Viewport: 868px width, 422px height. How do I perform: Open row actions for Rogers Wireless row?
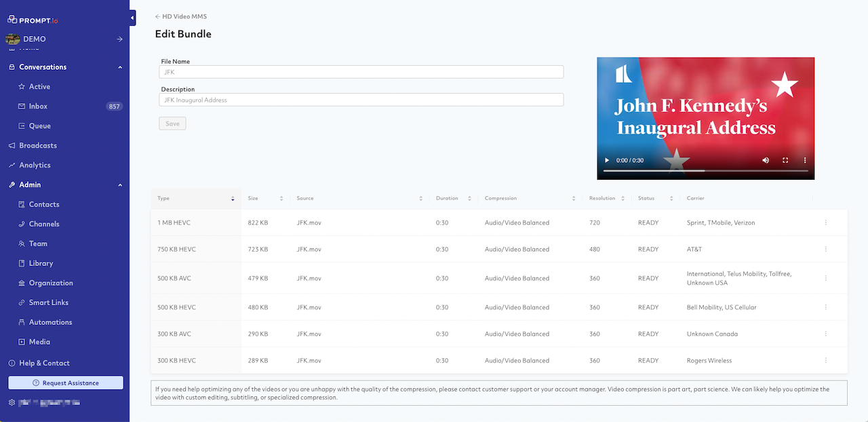pos(825,360)
